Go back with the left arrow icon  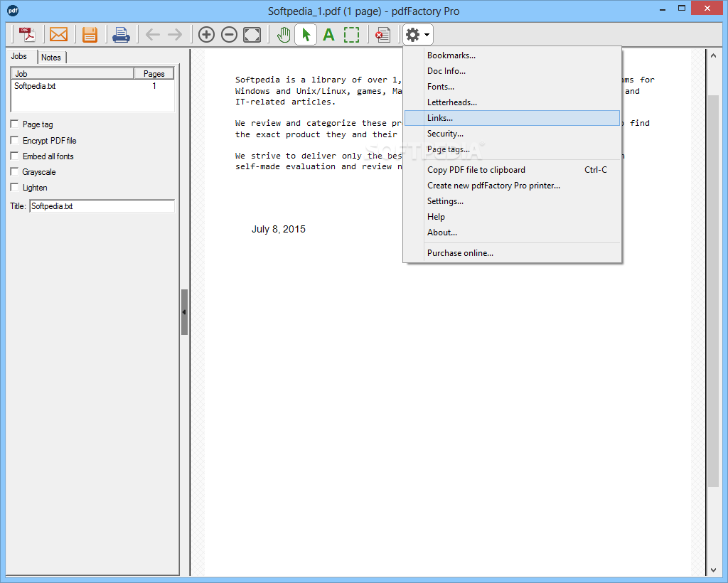[x=152, y=34]
